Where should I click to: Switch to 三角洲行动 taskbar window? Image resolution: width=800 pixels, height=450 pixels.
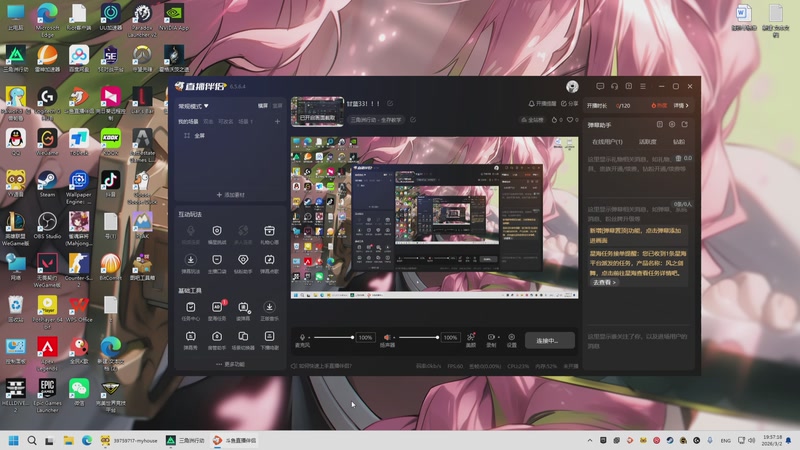(x=185, y=440)
